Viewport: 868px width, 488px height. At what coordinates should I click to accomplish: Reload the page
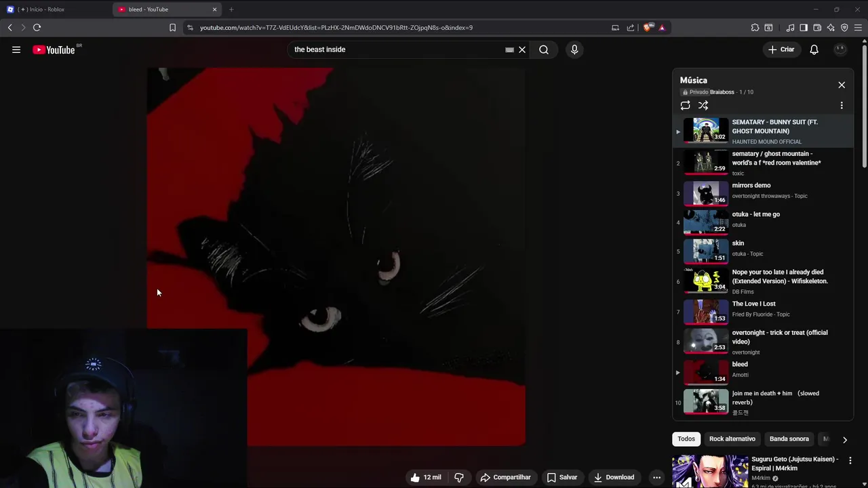(x=37, y=28)
